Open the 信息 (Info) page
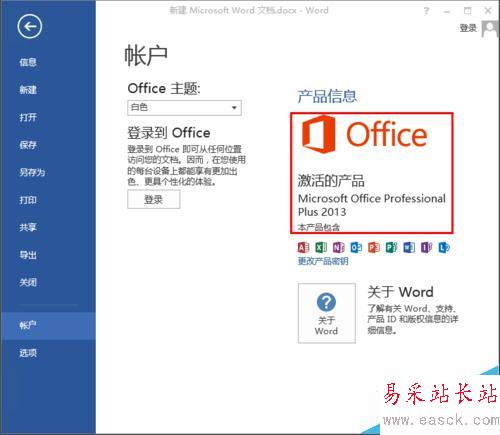Image resolution: width=500 pixels, height=435 pixels. [28, 62]
